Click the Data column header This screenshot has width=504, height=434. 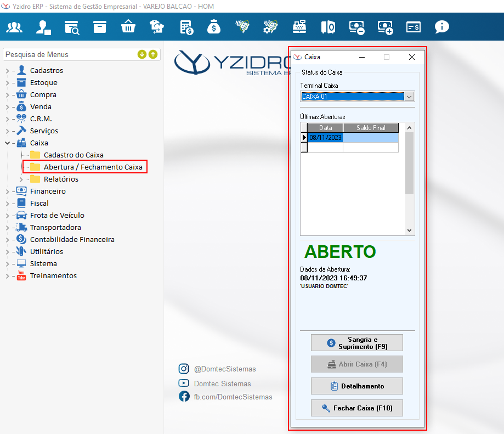(x=325, y=128)
